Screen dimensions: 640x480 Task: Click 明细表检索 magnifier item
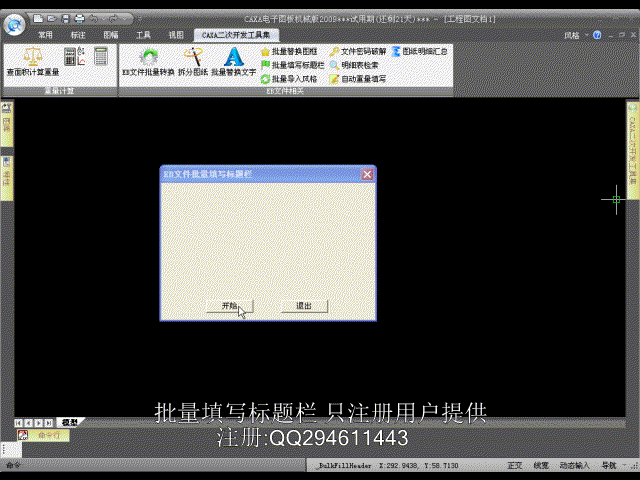click(x=354, y=65)
